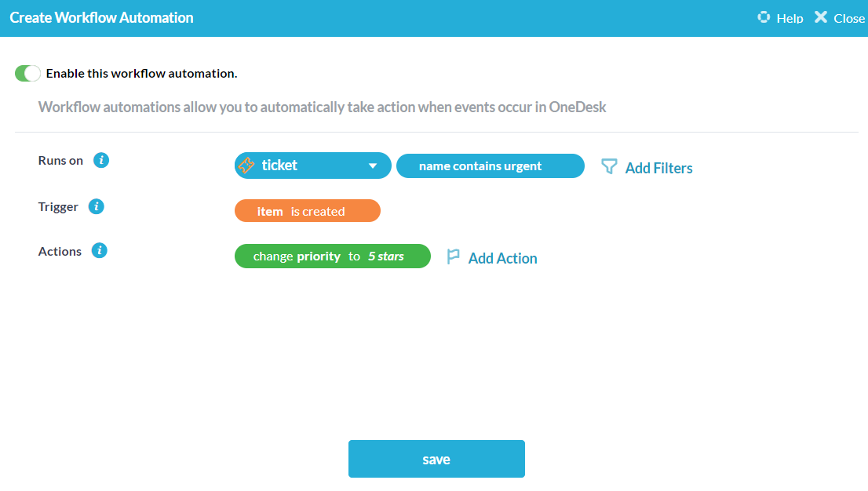Click the X icon to close dialog
This screenshot has width=868, height=491.
click(821, 17)
